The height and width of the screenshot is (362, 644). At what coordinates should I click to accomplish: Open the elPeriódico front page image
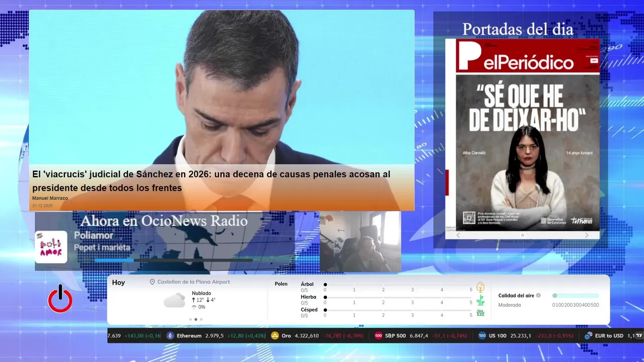[x=522, y=135]
